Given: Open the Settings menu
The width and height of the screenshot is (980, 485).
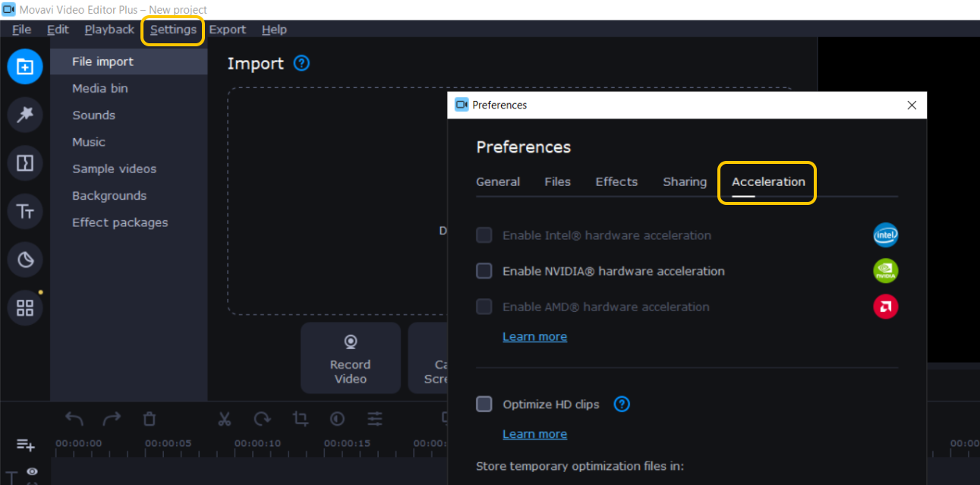Looking at the screenshot, I should 172,30.
